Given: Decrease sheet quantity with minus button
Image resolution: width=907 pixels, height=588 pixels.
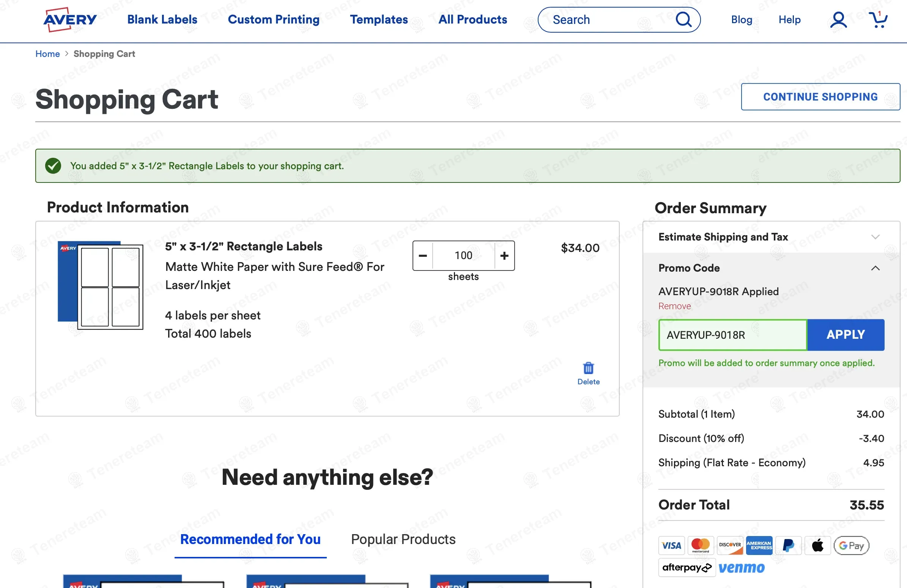Looking at the screenshot, I should [x=423, y=256].
